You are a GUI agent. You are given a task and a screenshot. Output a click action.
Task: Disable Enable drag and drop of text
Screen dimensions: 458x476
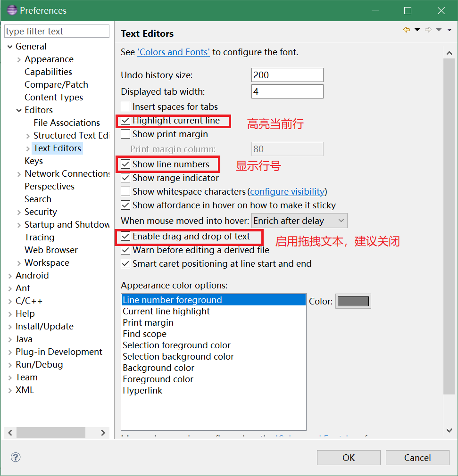(x=125, y=236)
